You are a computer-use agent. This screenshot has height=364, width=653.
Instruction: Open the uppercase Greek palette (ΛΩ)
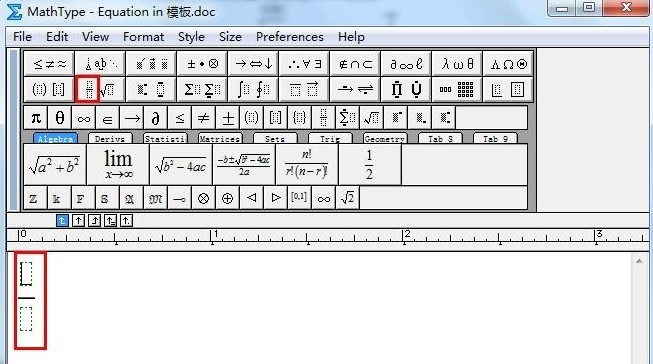click(508, 64)
